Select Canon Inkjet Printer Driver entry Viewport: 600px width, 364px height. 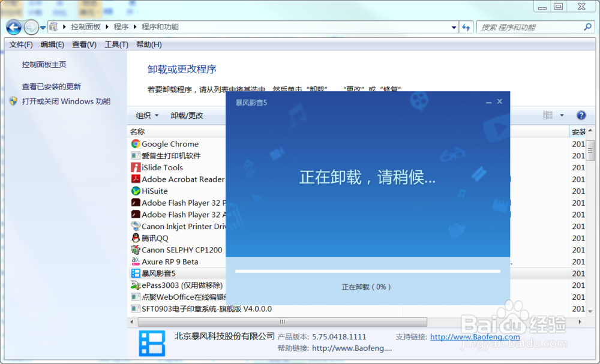point(184,226)
